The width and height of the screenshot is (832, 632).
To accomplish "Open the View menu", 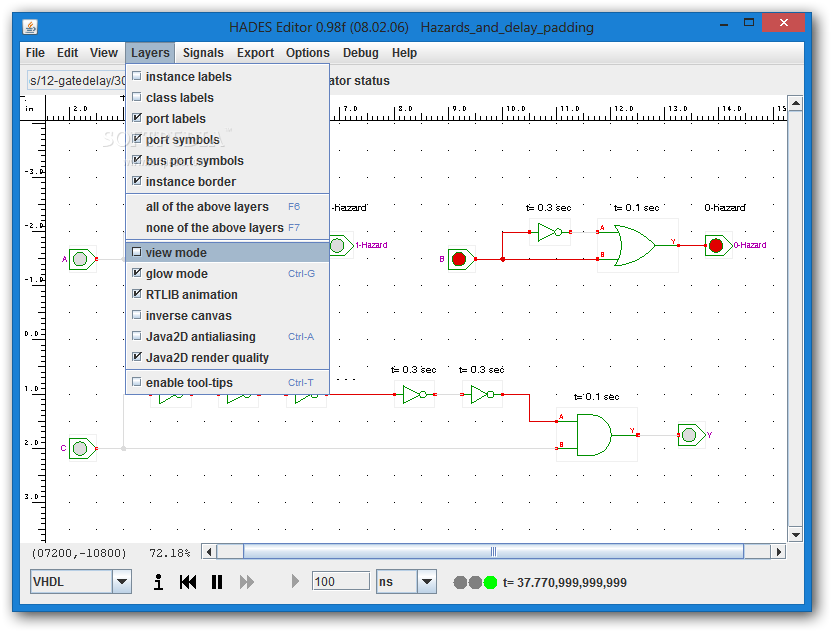I will 103,53.
